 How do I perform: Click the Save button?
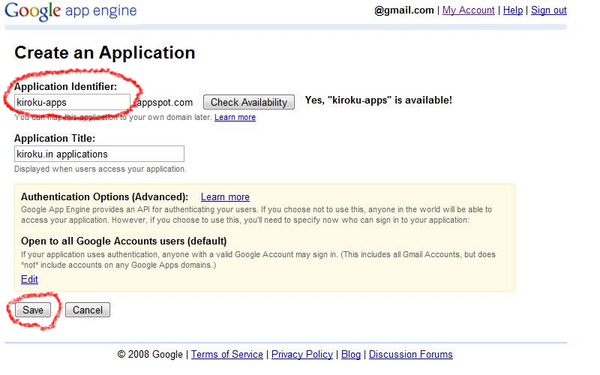click(33, 310)
